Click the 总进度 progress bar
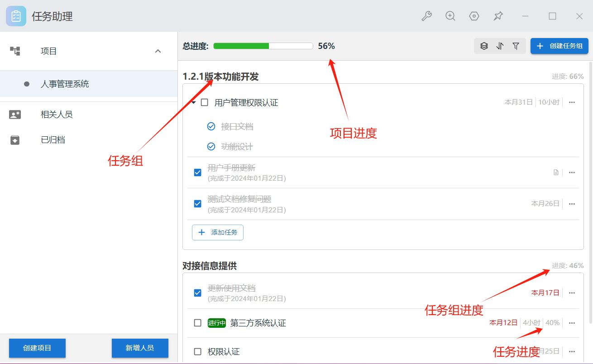Screen dimensions: 593x364 (x=263, y=46)
